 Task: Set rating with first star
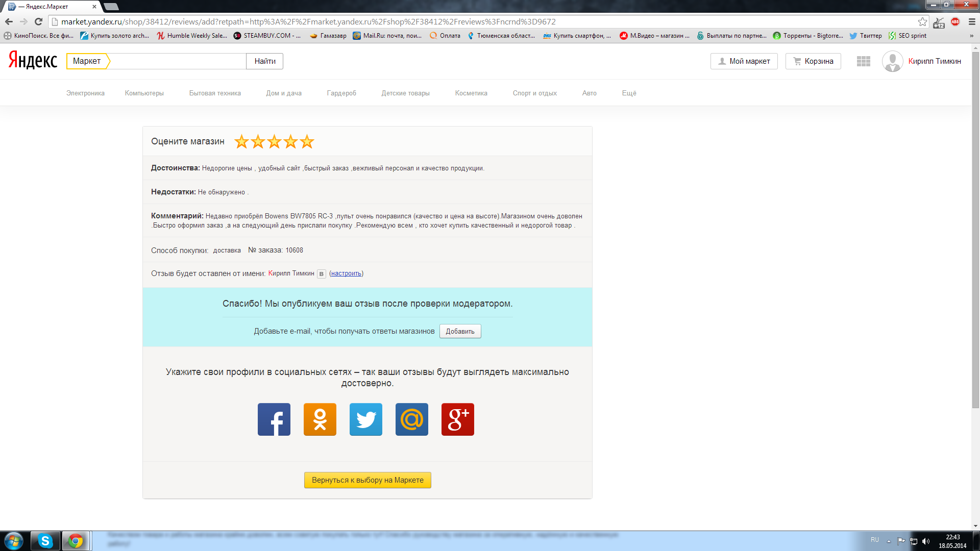pyautogui.click(x=241, y=142)
